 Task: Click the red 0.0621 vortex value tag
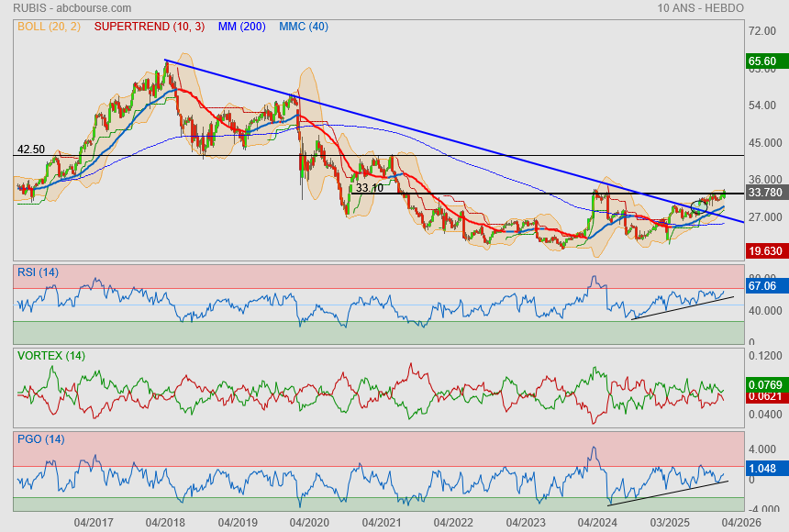(x=765, y=395)
